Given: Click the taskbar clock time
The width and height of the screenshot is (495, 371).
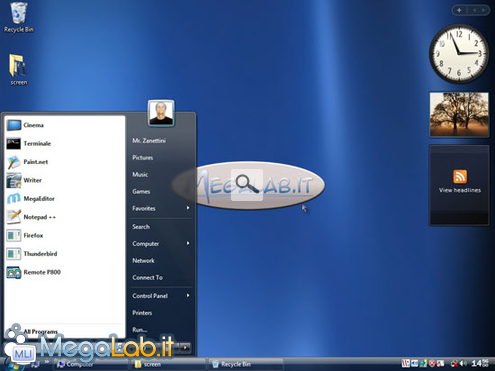Looking at the screenshot, I should point(479,363).
